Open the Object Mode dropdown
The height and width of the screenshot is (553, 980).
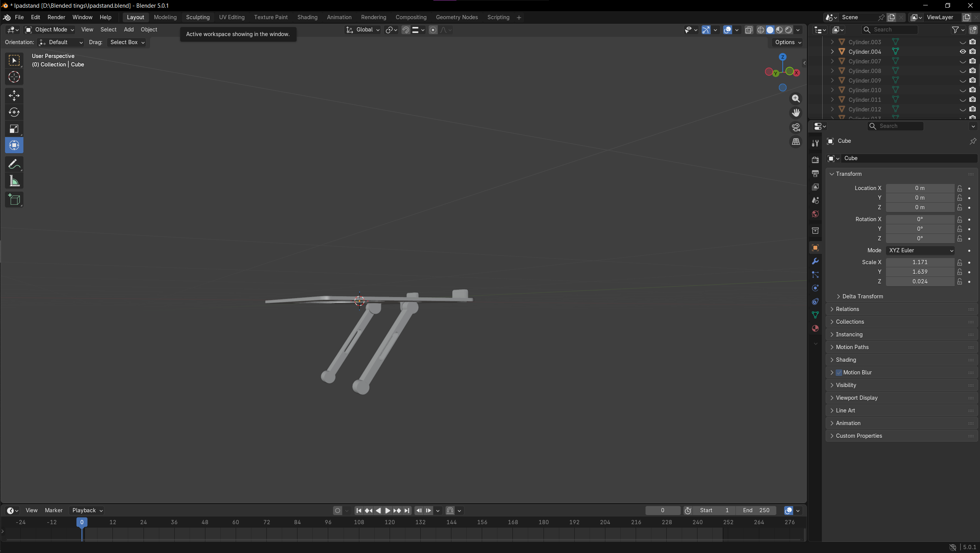pos(50,30)
